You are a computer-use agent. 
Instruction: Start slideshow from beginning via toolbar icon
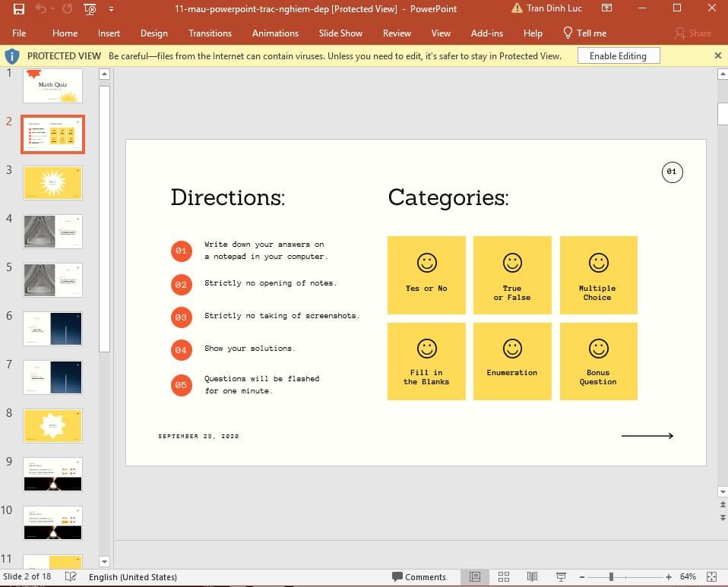90,9
